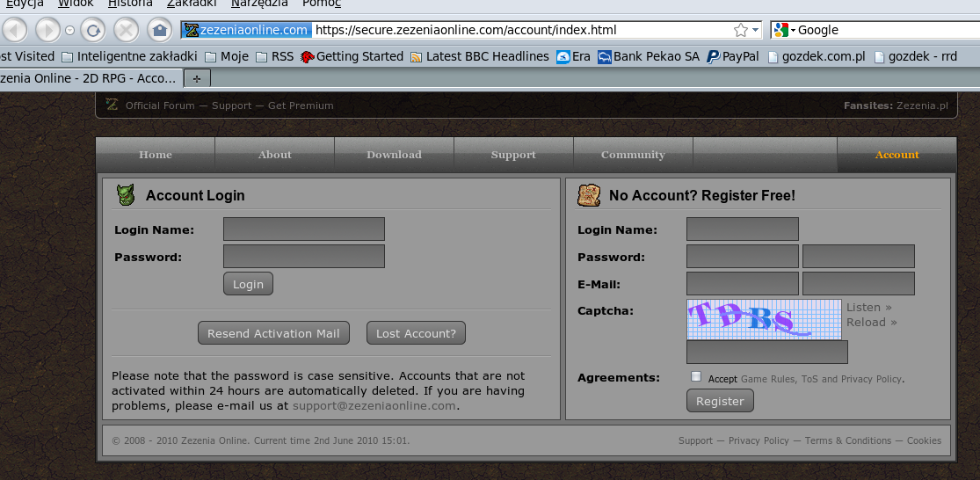Go to browser home page icon
This screenshot has height=480, width=980.
point(159,30)
